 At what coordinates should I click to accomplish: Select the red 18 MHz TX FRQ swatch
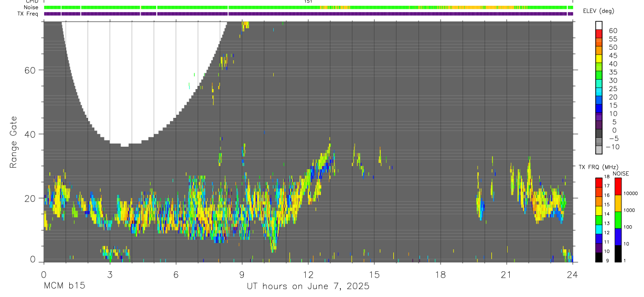(x=598, y=183)
